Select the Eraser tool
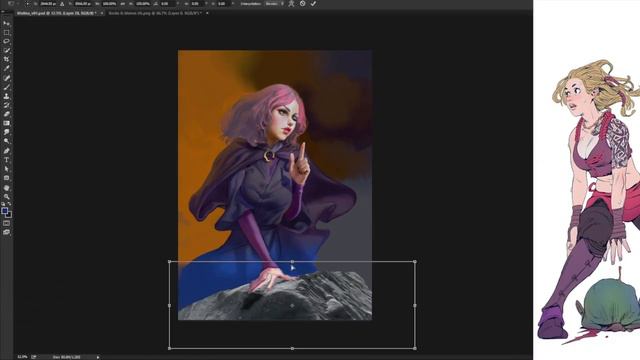This screenshot has height=360, width=640. coord(7,114)
